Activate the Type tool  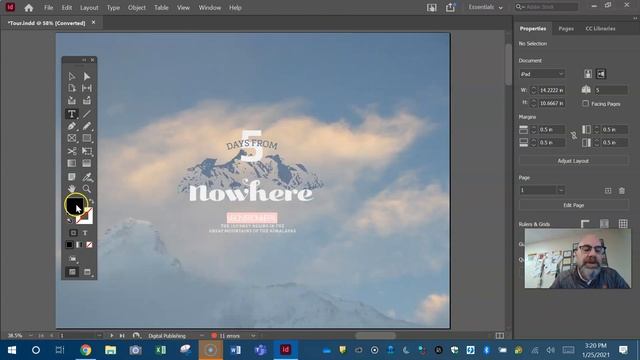click(x=72, y=114)
